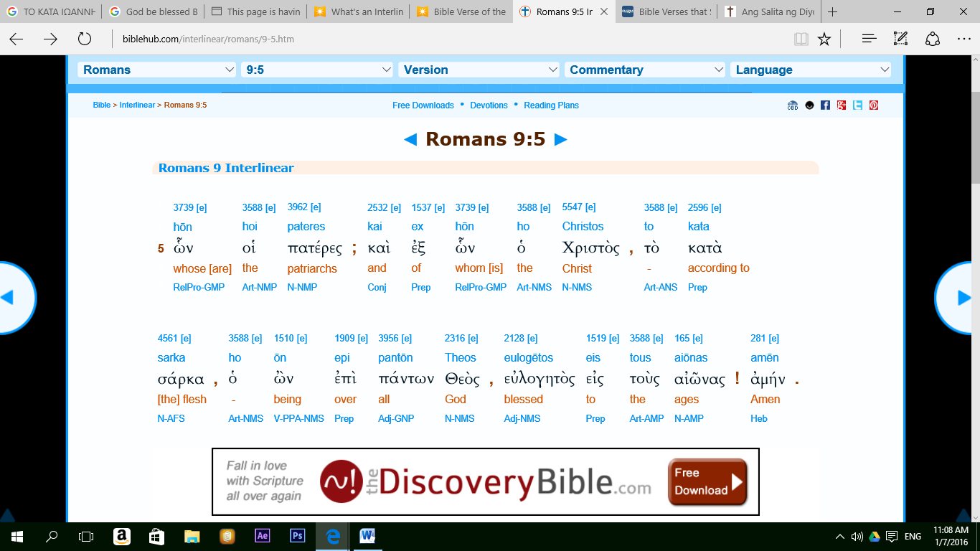Screen dimensions: 980x551
Task: Open the 9:5 verse selector
Action: (316, 69)
